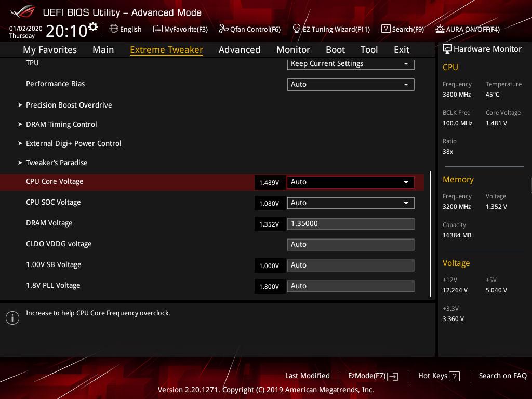This screenshot has width=532, height=399.
Task: Open the MyFavorite(F3) list icon
Action: (158, 29)
